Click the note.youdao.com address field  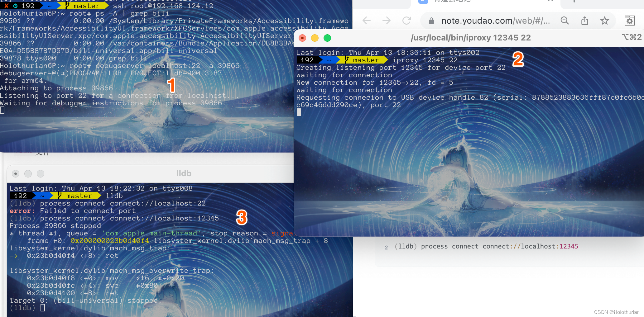tap(496, 21)
